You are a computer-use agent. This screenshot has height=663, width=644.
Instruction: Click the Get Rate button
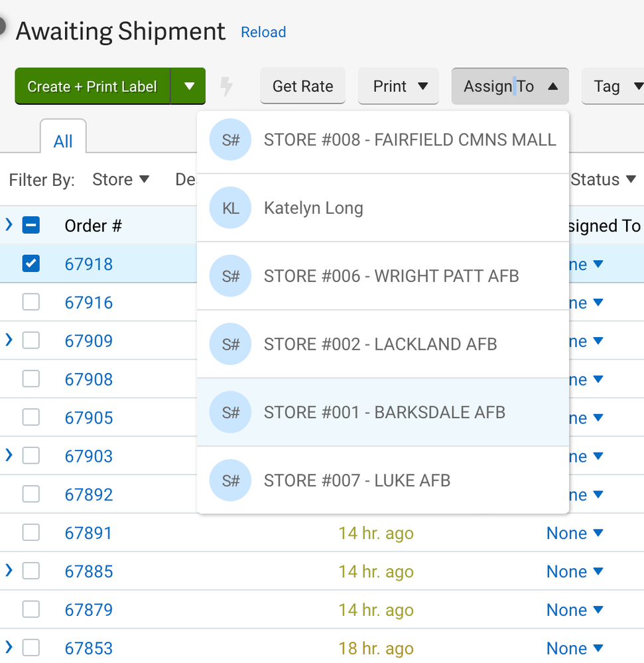click(x=302, y=86)
